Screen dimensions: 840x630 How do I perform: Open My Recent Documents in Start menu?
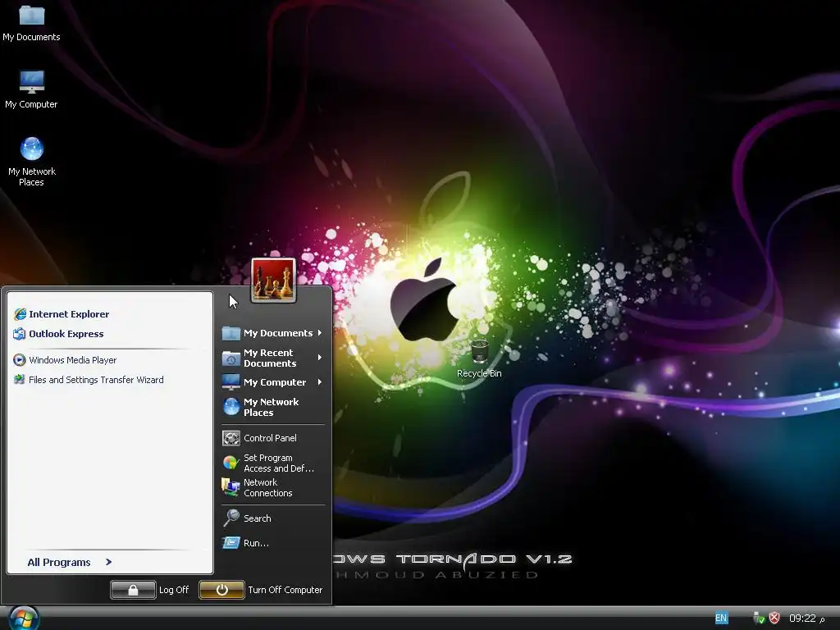point(272,358)
